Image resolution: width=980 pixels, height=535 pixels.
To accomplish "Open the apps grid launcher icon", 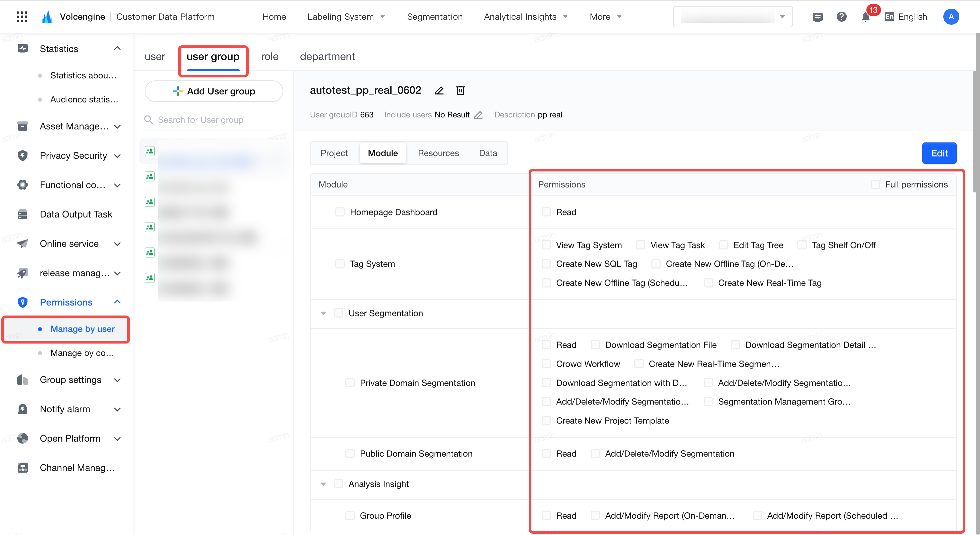I will [x=22, y=17].
